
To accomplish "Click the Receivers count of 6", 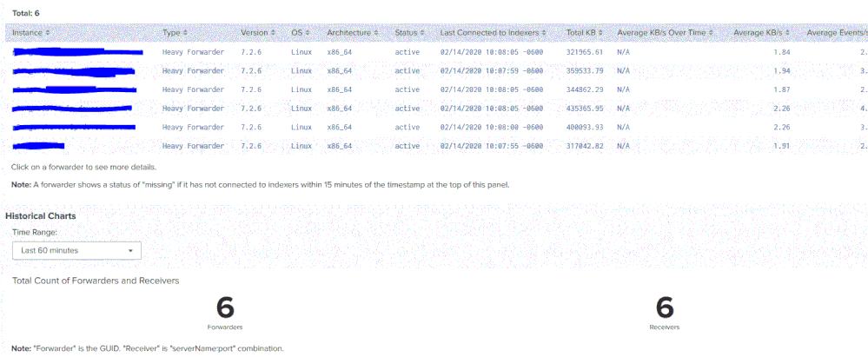I will 665,307.
